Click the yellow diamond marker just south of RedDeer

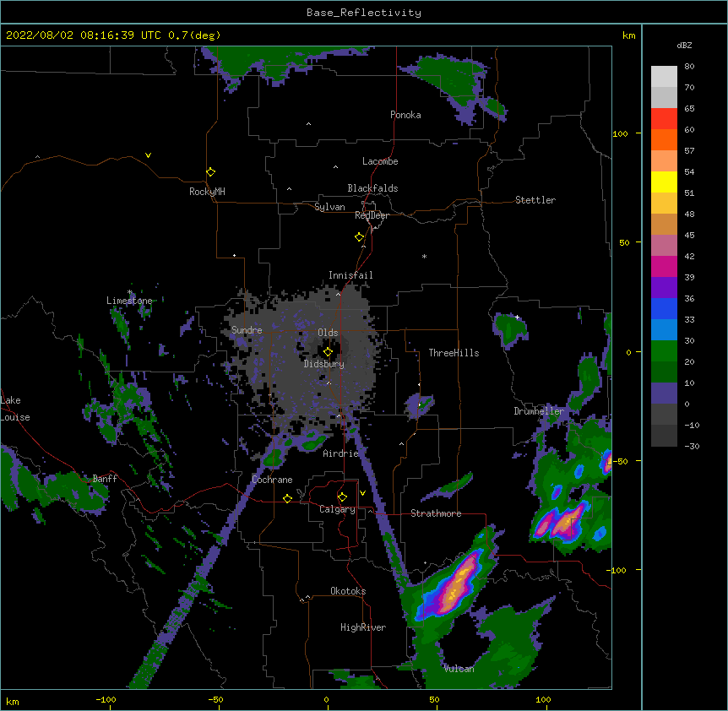point(359,237)
